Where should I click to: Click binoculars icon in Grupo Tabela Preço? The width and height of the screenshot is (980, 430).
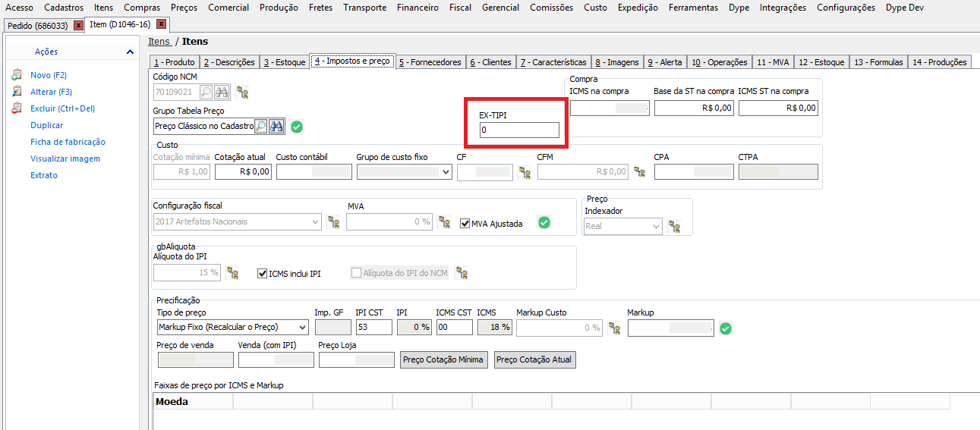[x=276, y=127]
